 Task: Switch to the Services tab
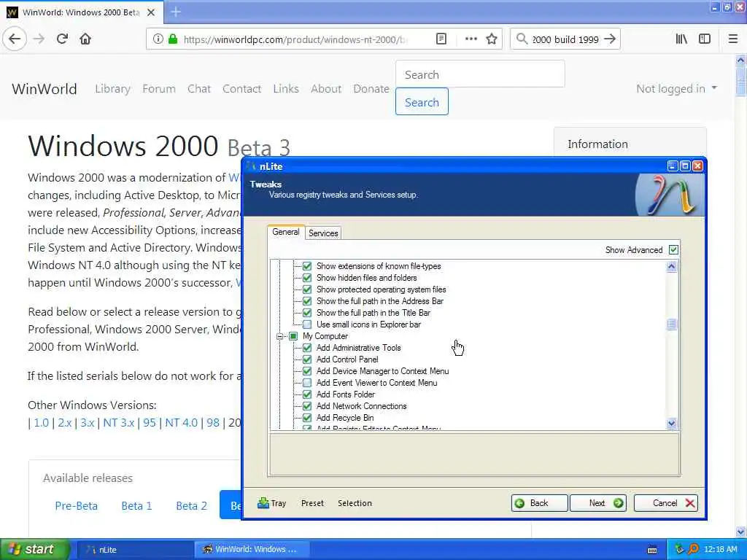[x=323, y=233]
